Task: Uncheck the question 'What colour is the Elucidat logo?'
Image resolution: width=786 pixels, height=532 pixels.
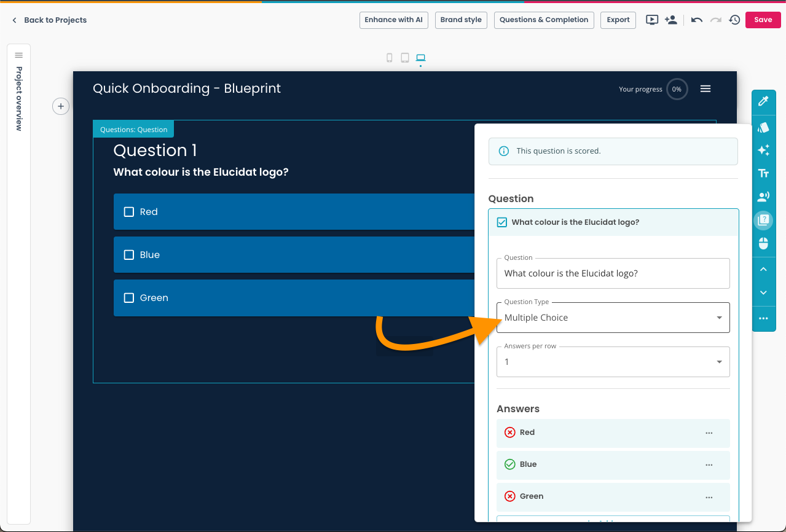Action: pos(501,222)
